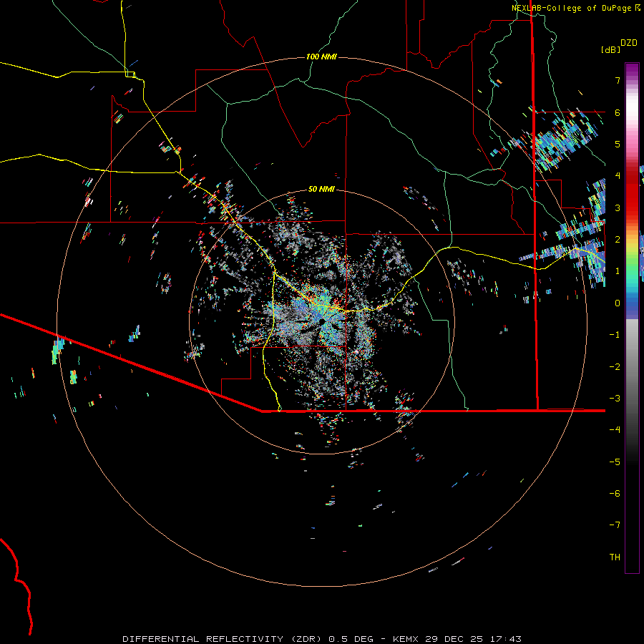Click the -3 dB scale label
Screen dimensions: 644x644
(x=615, y=399)
